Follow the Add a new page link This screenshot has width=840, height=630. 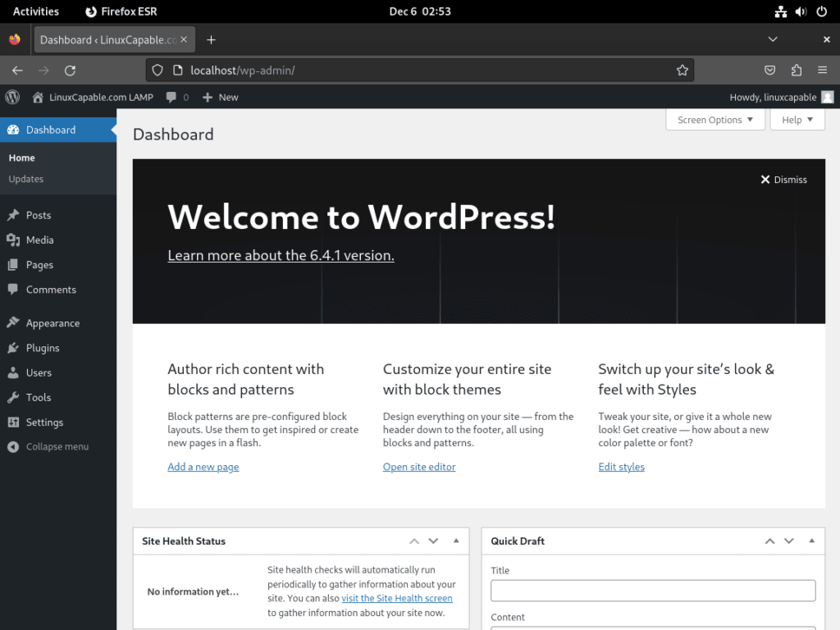pyautogui.click(x=203, y=466)
